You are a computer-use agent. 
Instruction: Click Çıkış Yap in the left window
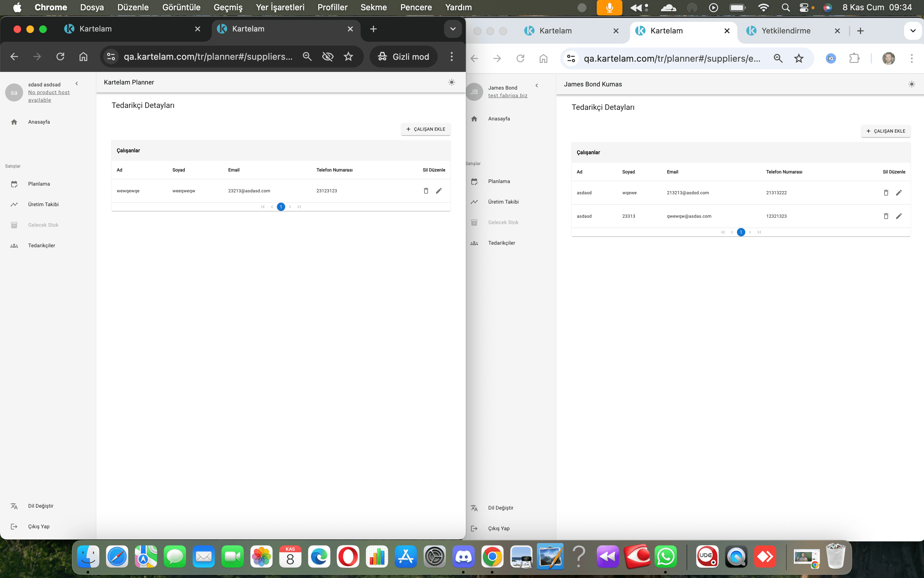(38, 526)
